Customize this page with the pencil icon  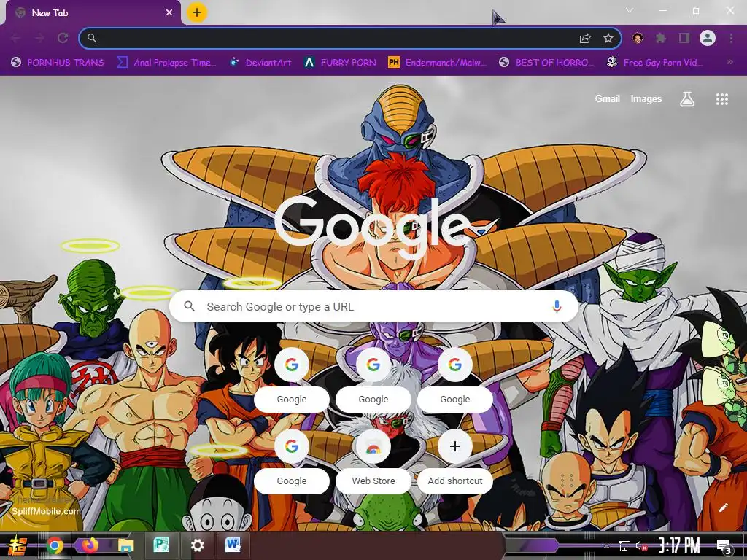coord(723,507)
